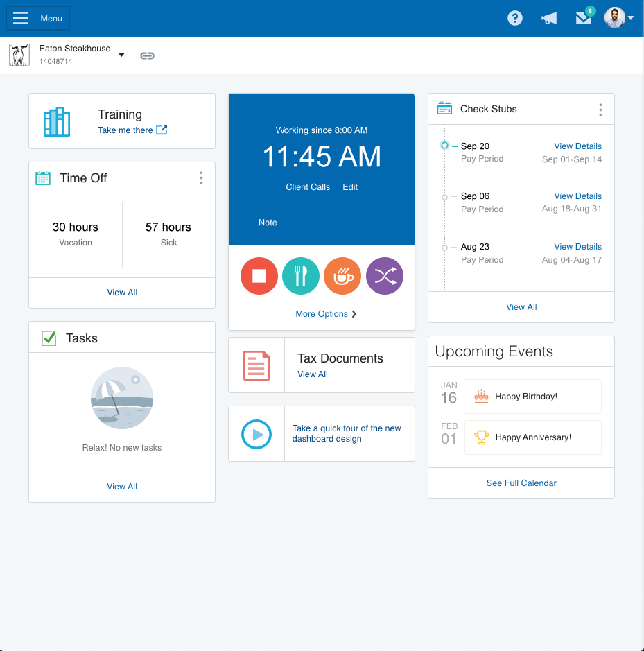Viewport: 644px width, 651px height.
Task: Click the Note input field
Action: [321, 222]
